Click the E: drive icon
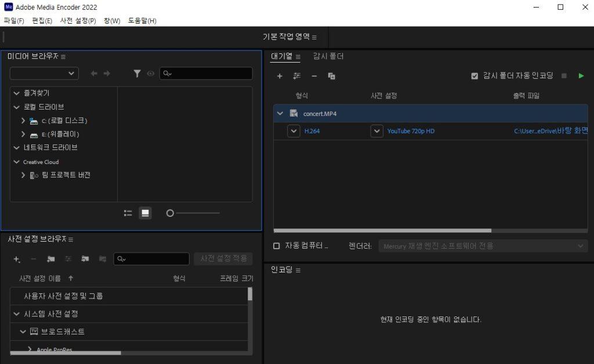 pyautogui.click(x=34, y=134)
